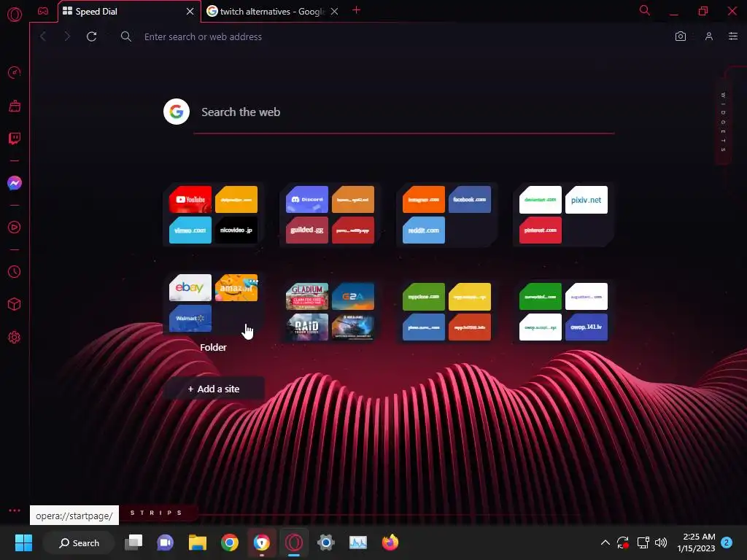Go forward to the next page
Image resolution: width=747 pixels, height=560 pixels.
[67, 36]
